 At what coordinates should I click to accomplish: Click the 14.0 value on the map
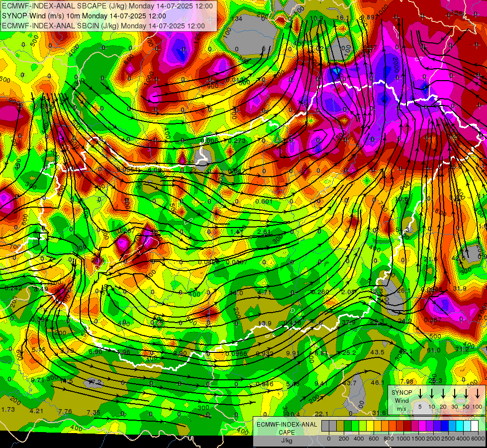(x=236, y=293)
